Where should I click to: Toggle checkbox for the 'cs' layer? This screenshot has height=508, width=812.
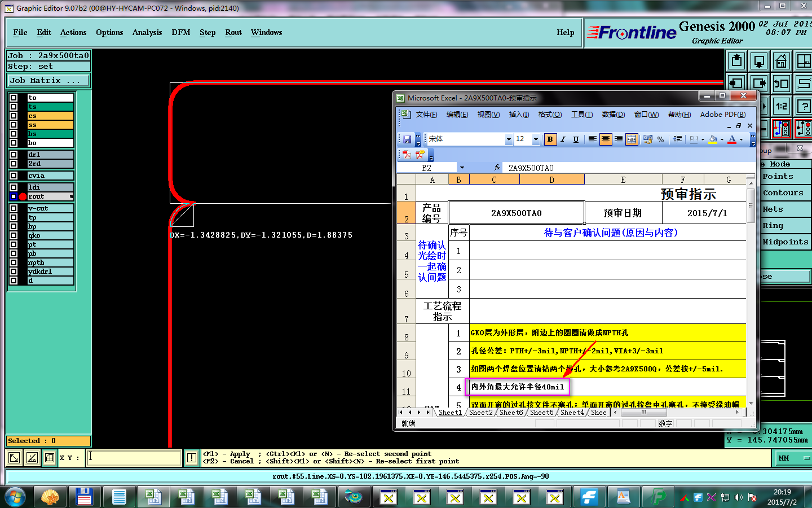click(14, 116)
